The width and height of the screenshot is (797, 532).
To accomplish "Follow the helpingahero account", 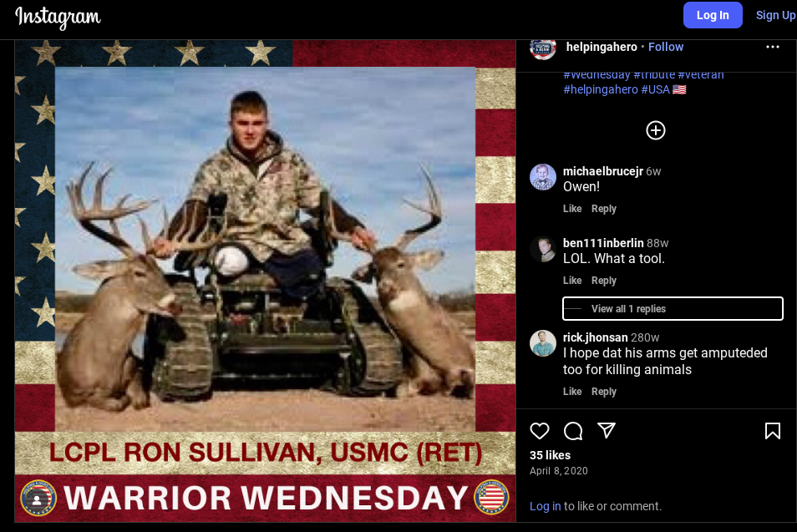I will point(665,47).
